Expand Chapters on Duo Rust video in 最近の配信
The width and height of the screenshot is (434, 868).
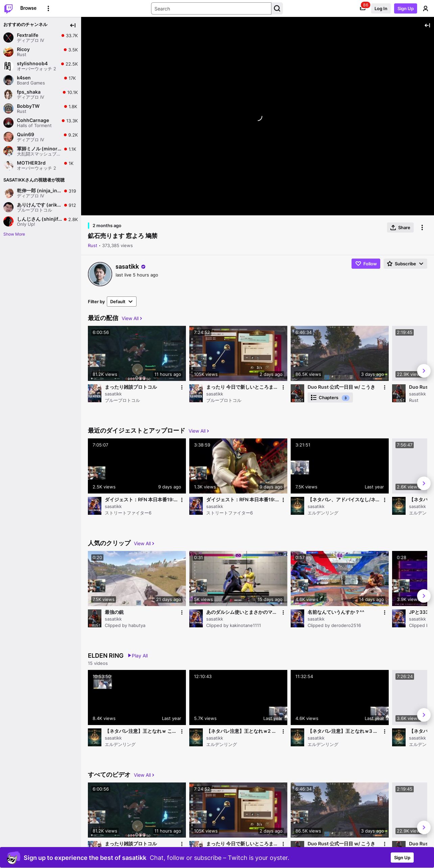pos(330,398)
